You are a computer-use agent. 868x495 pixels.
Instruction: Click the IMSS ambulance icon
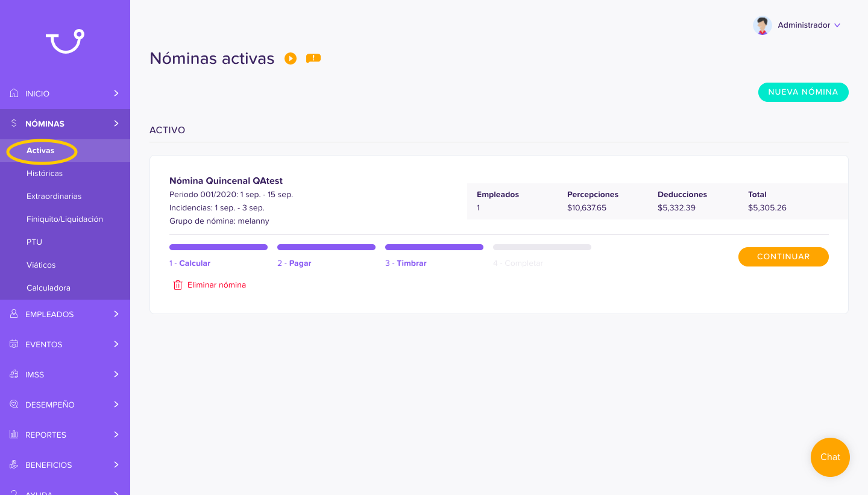pos(14,374)
